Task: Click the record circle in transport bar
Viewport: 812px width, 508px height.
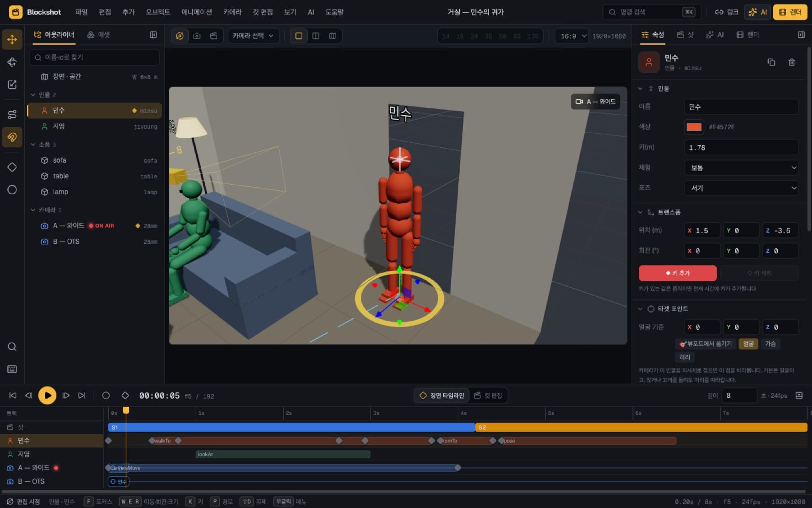Action: pos(106,396)
